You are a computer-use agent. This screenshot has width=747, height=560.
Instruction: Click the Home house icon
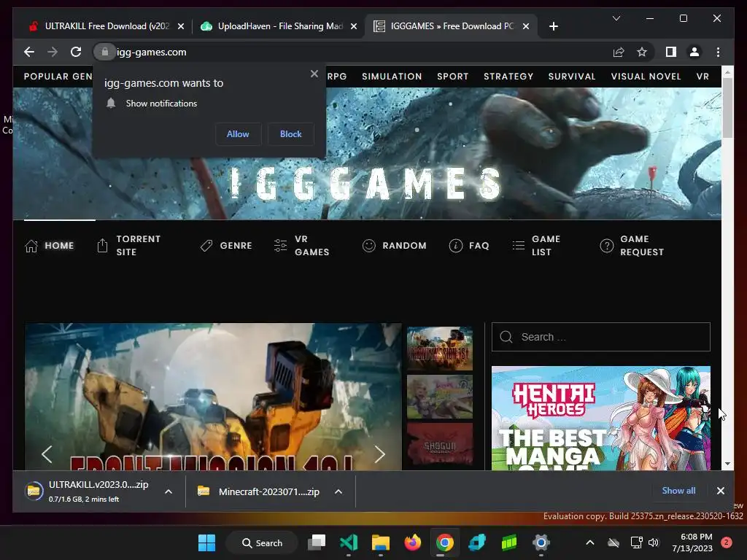(31, 246)
